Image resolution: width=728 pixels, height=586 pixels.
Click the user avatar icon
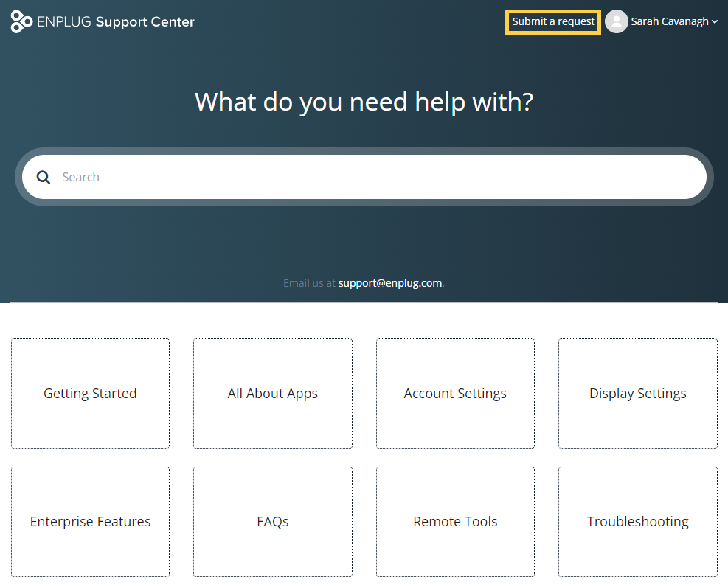click(616, 22)
